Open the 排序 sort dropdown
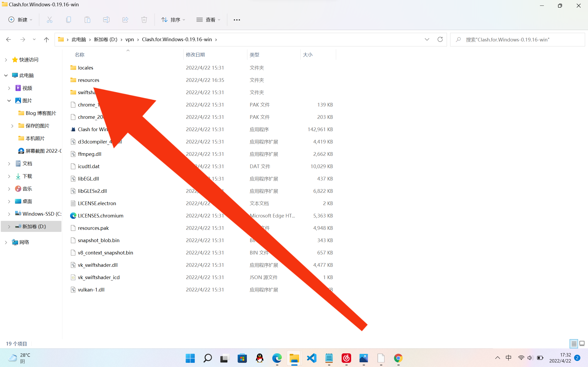Viewport: 588px width, 367px height. (x=173, y=20)
